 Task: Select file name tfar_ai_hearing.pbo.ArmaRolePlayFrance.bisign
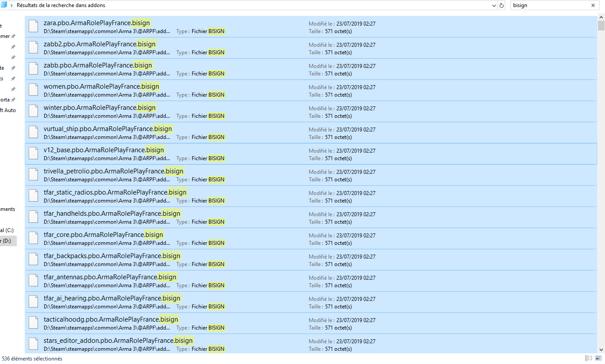click(112, 298)
